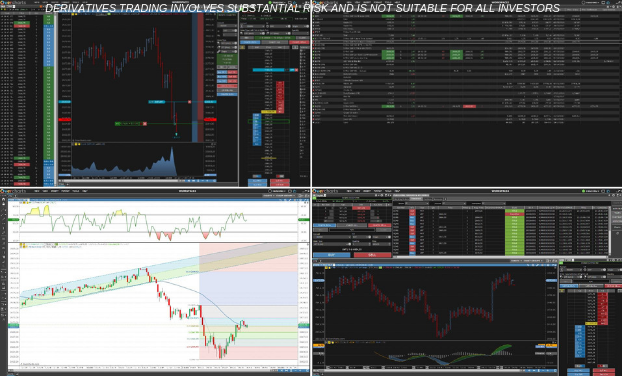
Task: Cancel the green chart order via its red X
Action: coord(144,124)
